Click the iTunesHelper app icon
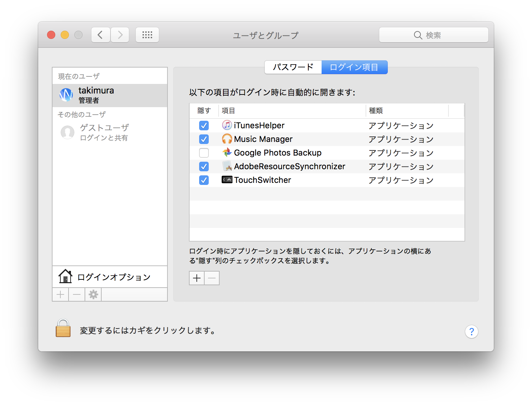Screen dimensions: 532x406 227,125
